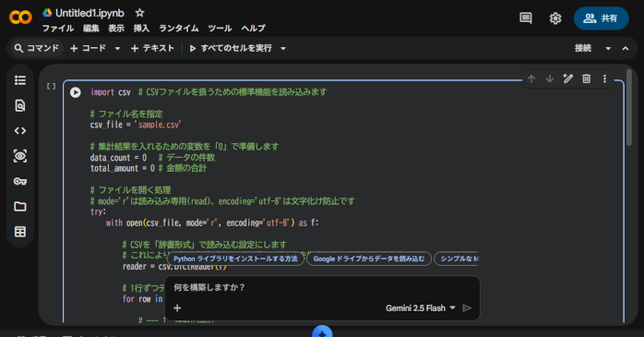Click the code line starting total_amount = 0

[x=149, y=168]
